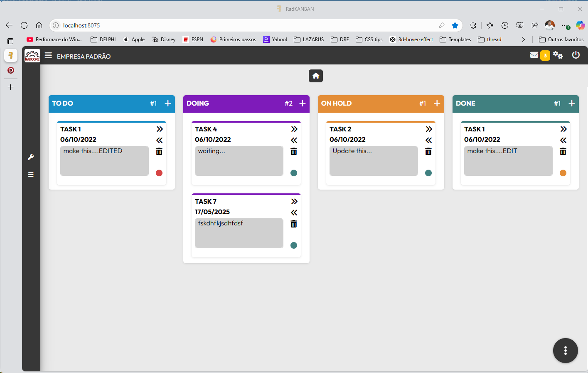Click the red status dot on TO DO TASK 1
This screenshot has height=373, width=588.
[x=159, y=173]
